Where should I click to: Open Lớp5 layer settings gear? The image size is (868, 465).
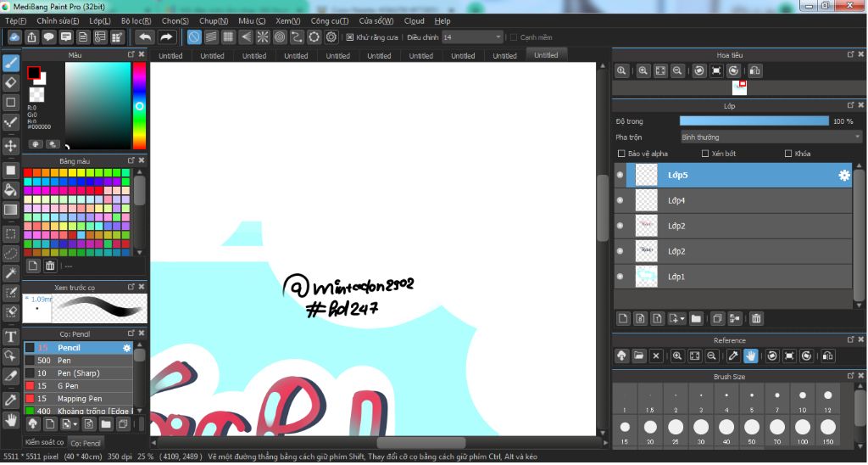pos(843,175)
